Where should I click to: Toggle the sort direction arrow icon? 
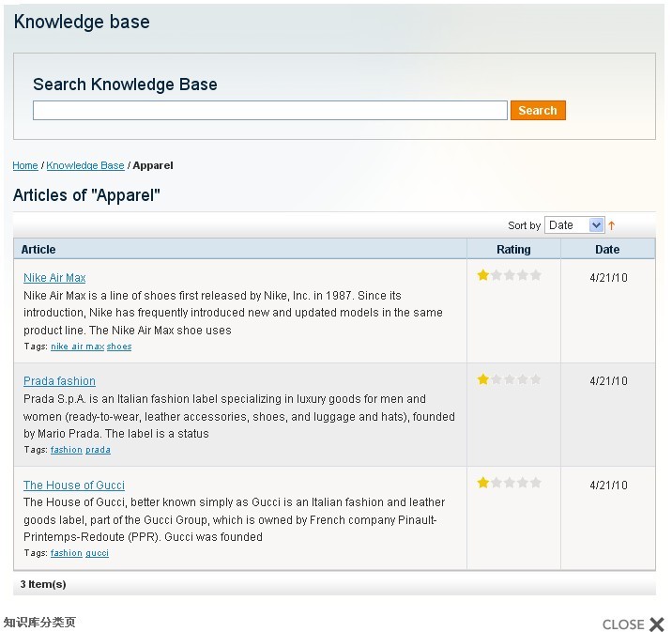(x=612, y=225)
